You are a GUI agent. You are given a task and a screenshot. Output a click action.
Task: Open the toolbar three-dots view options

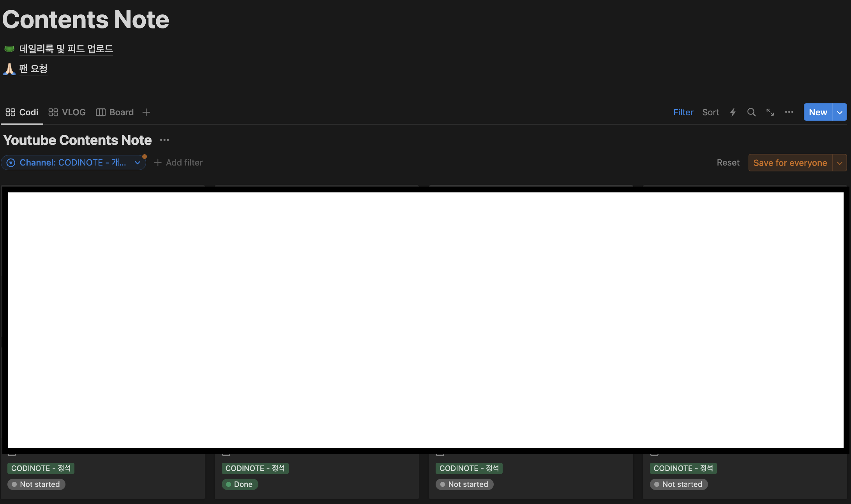pyautogui.click(x=789, y=112)
